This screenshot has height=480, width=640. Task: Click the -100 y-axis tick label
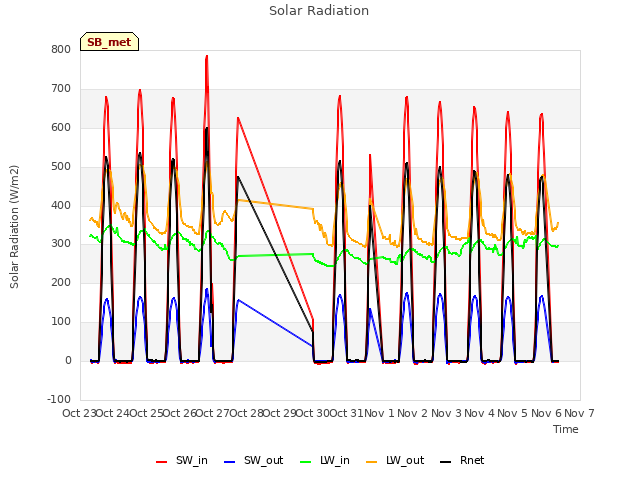click(x=59, y=399)
